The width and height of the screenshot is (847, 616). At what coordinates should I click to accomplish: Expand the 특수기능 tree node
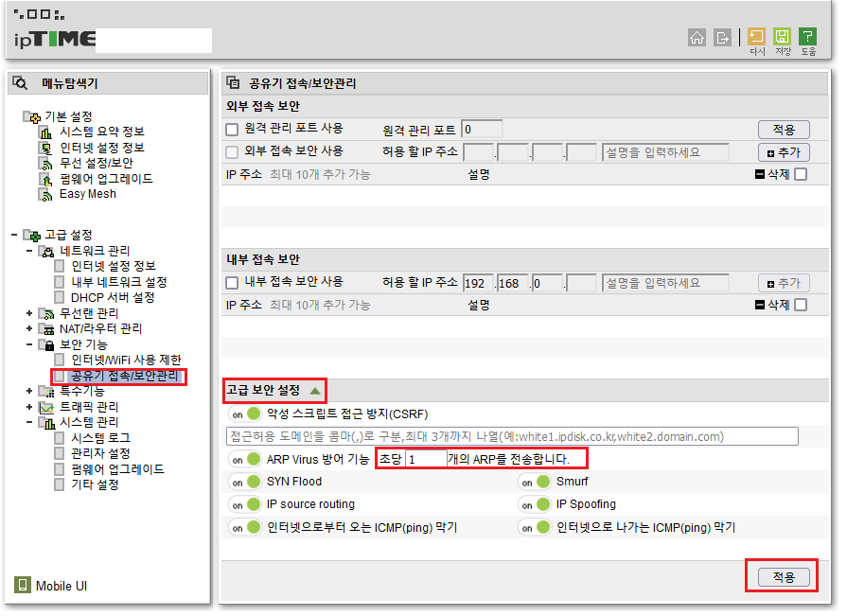pos(29,391)
